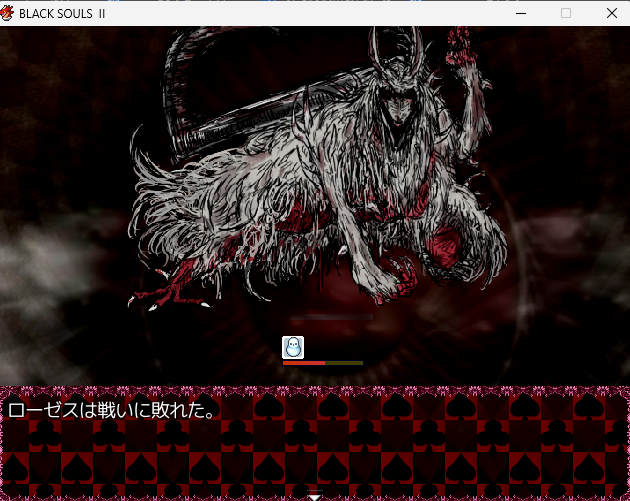
Task: Close the BLACK SOULS II window
Action: 612,13
